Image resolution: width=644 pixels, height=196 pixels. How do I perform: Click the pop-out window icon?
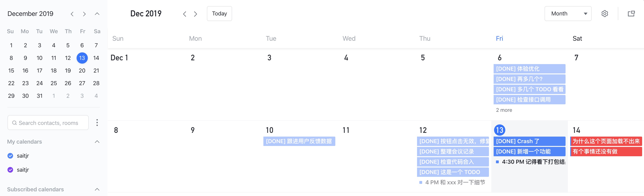point(631,14)
